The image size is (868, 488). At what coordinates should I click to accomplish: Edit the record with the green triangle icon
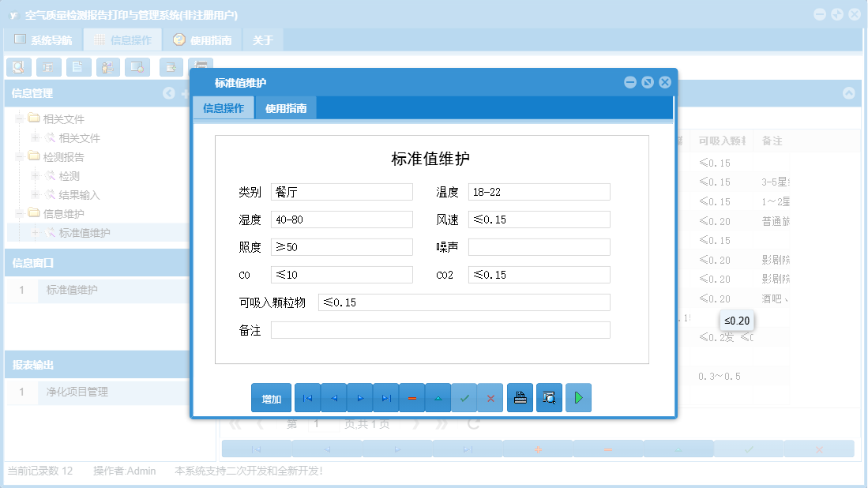coord(438,397)
